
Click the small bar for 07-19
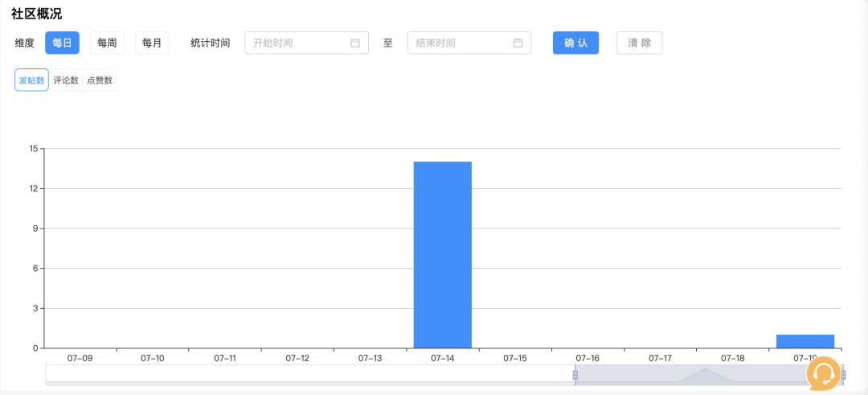(805, 341)
